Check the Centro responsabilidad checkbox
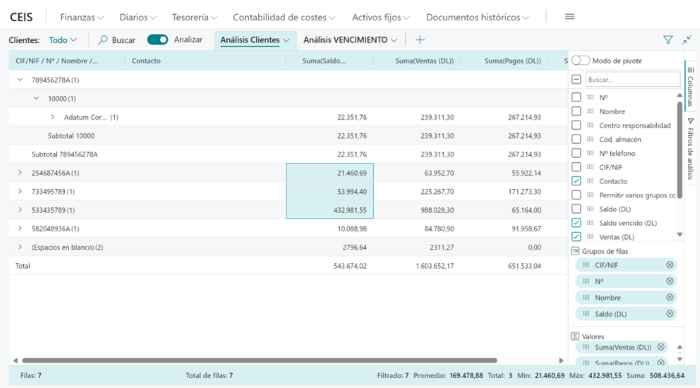 [x=576, y=125]
